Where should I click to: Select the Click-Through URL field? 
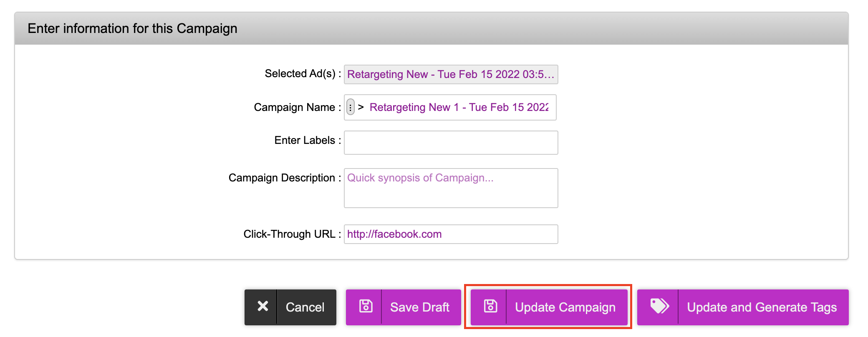451,234
